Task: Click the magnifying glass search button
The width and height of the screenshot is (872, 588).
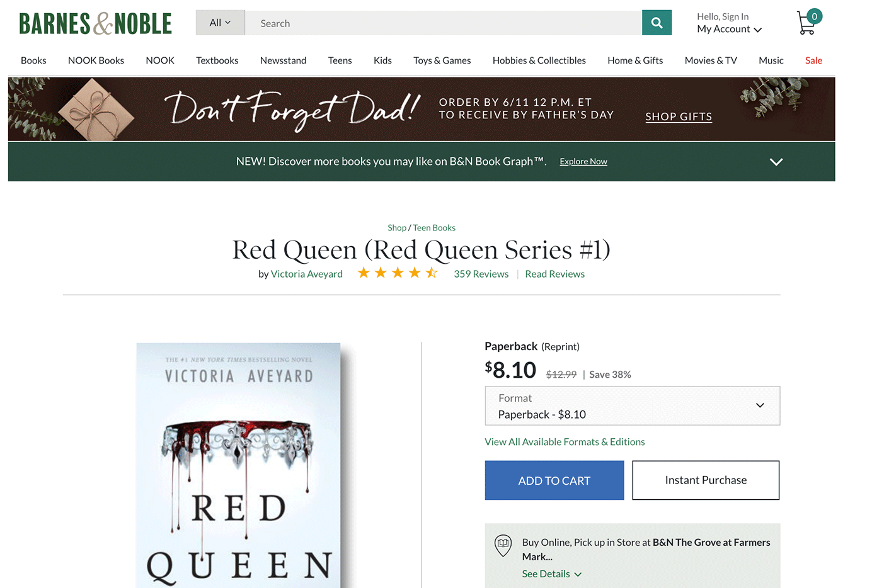Action: [x=657, y=23]
